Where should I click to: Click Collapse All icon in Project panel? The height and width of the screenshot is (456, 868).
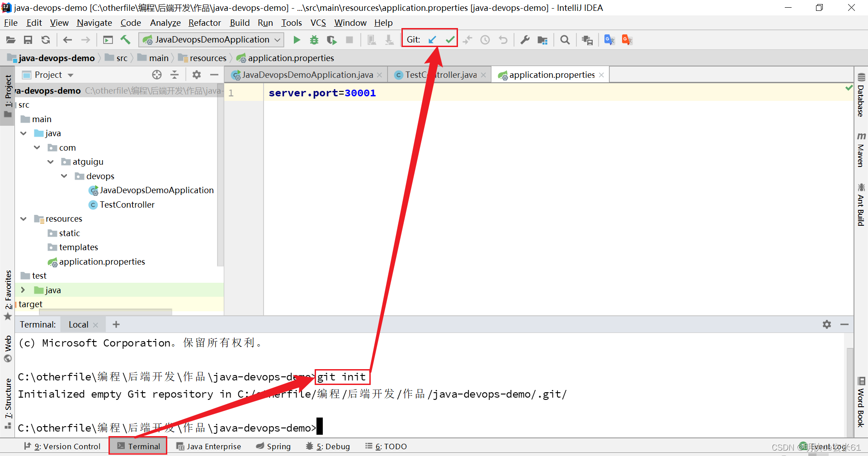click(x=175, y=75)
